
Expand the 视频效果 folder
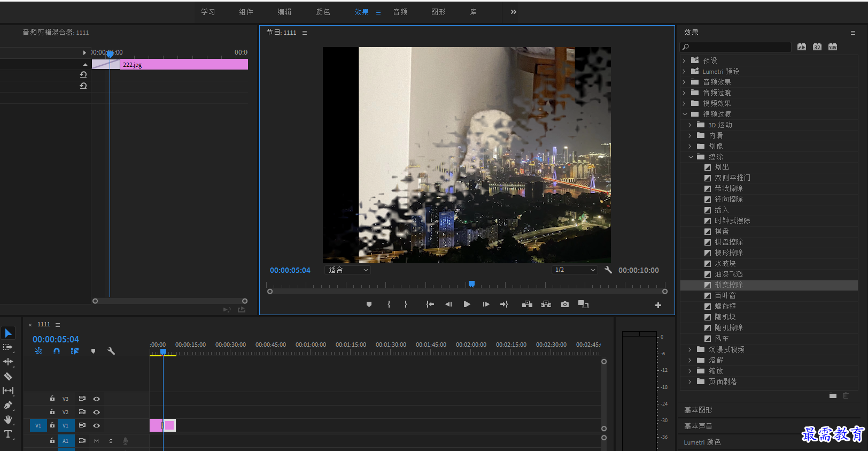(684, 103)
